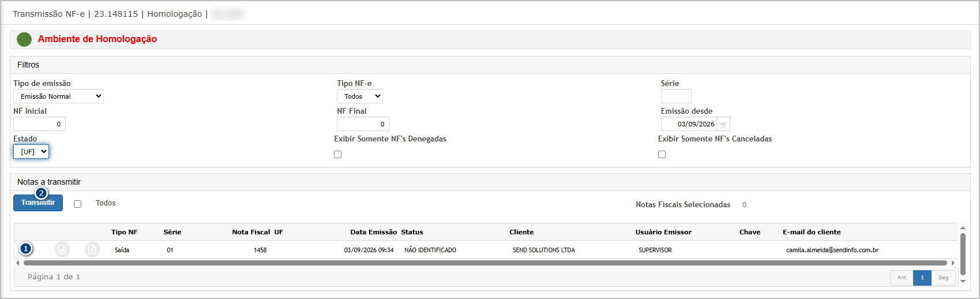The width and height of the screenshot is (980, 299).
Task: Click the left arrow of horizontal scrollbar
Action: [x=18, y=263]
